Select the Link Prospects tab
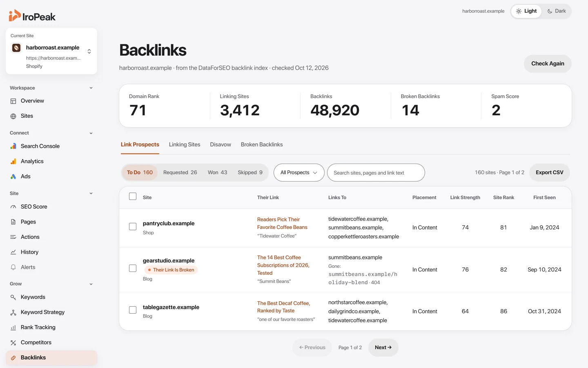The image size is (588, 368). pyautogui.click(x=140, y=145)
